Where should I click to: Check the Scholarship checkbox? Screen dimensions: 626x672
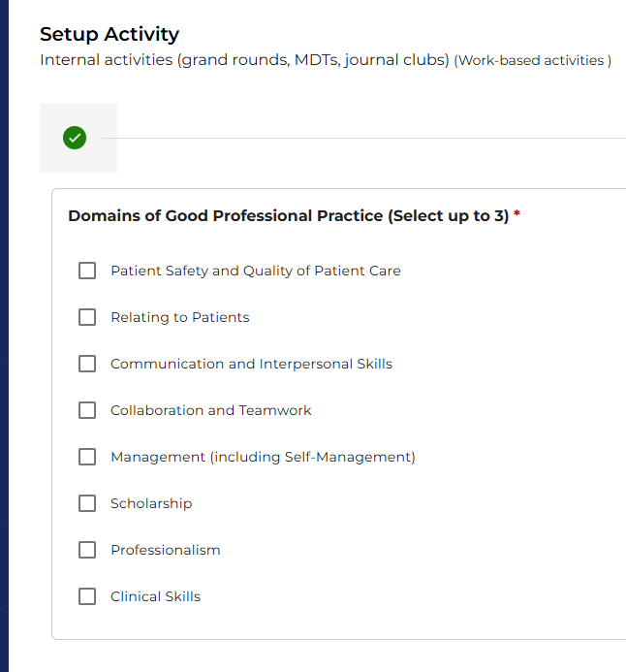[87, 503]
